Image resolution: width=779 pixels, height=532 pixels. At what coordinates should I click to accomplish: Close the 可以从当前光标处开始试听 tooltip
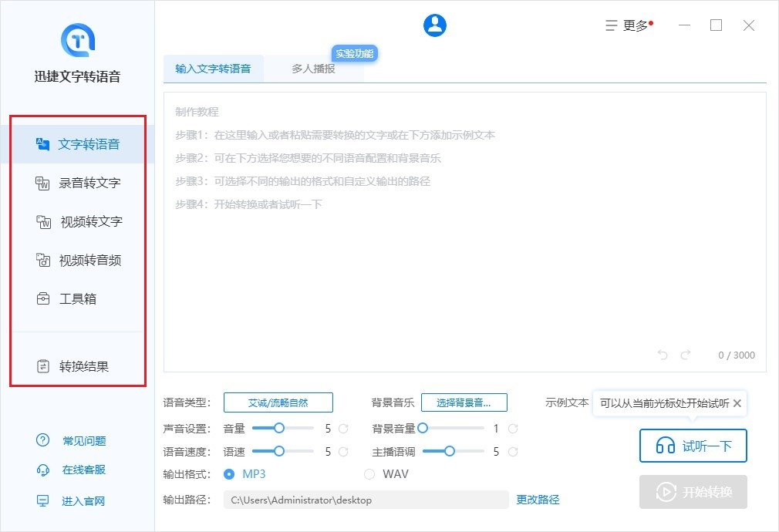click(737, 403)
